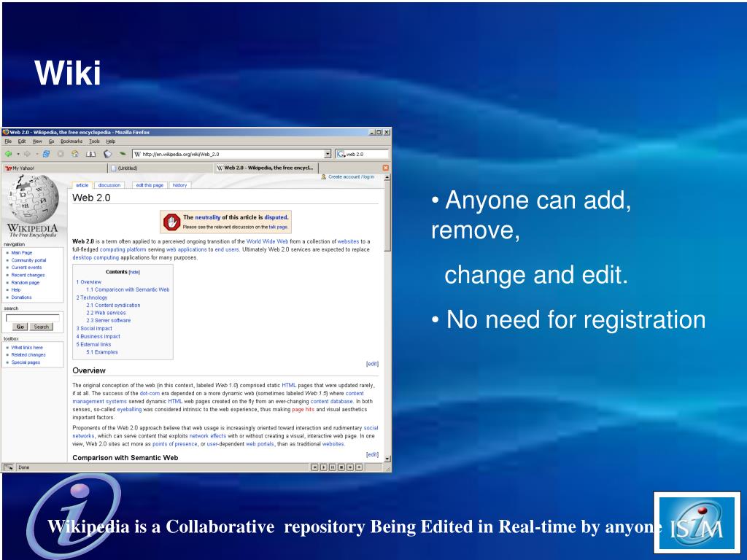Open the bookmarks book icon in toolbar
Screen dimensions: 747x560
pos(90,154)
